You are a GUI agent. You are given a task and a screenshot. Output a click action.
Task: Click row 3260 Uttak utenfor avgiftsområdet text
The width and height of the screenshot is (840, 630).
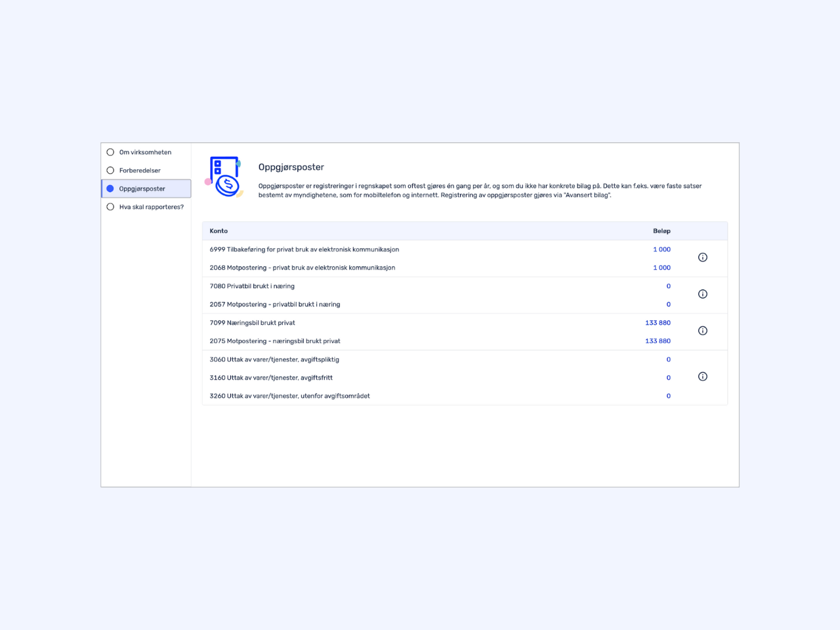pos(289,396)
